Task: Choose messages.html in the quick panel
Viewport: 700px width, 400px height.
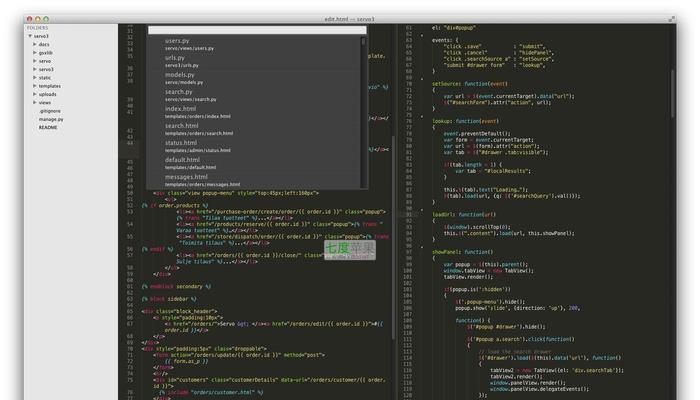Action: (254, 180)
